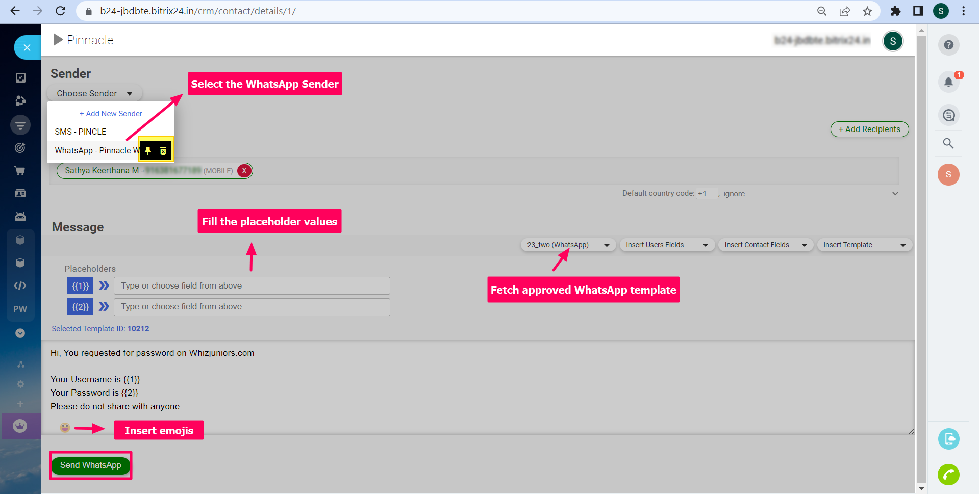Open the notifications bell in the right sidebar
980x494 pixels.
948,82
